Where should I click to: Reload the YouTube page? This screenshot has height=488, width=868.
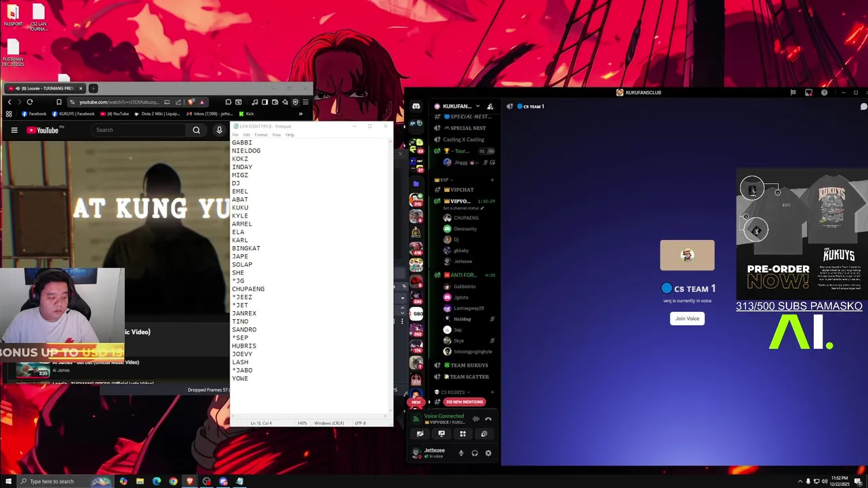point(30,102)
